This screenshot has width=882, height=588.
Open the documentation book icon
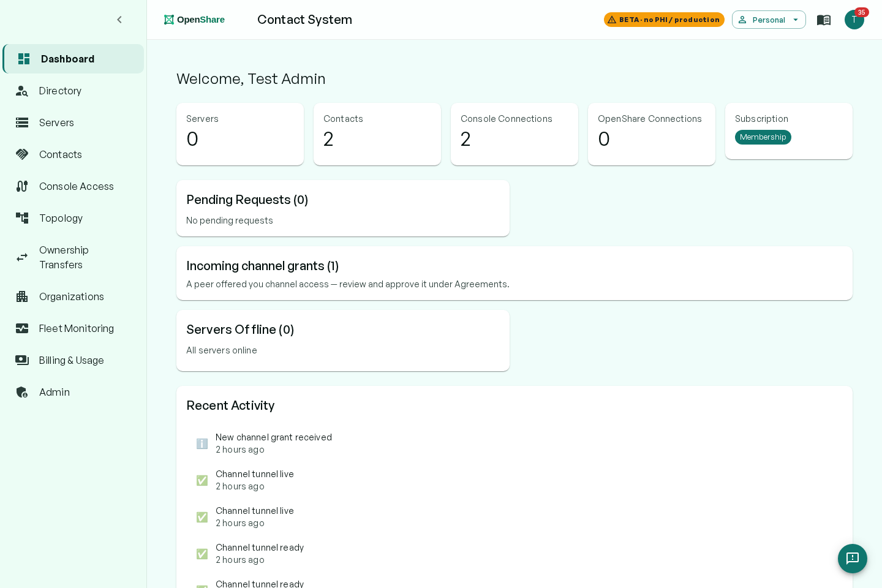(824, 20)
